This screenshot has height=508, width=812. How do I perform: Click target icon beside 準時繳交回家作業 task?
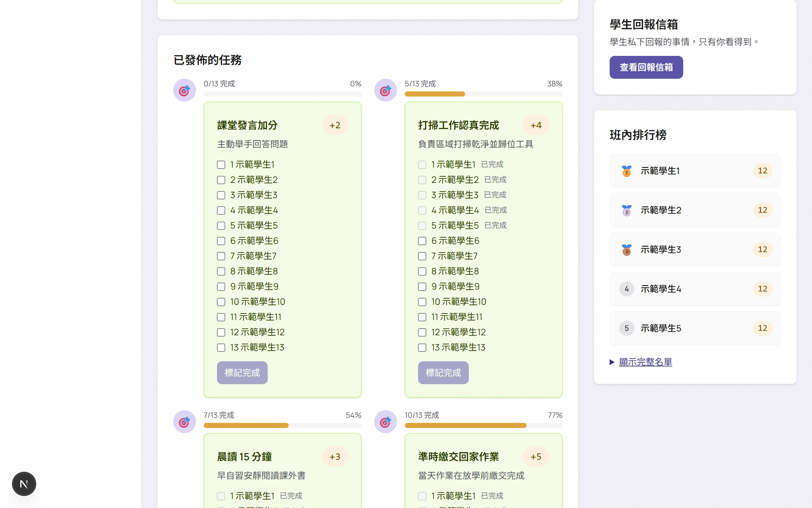385,421
